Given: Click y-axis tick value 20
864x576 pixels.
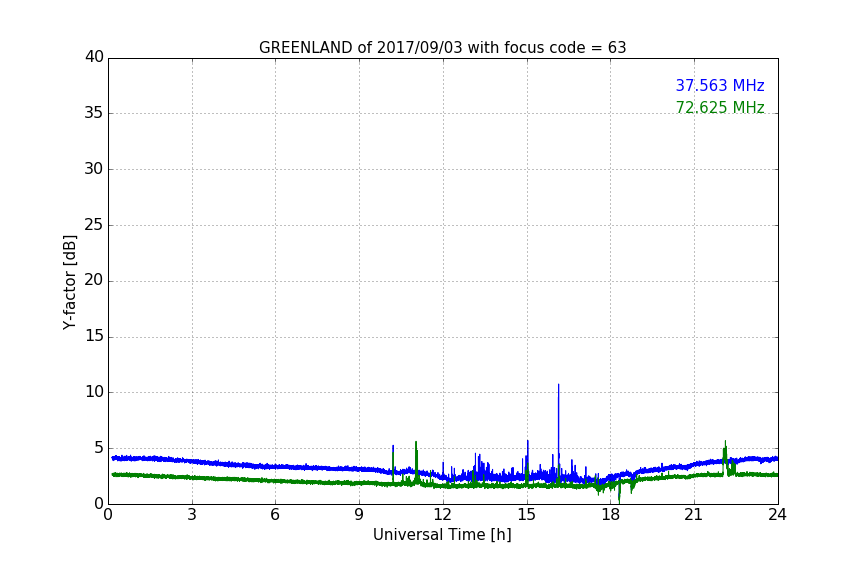Looking at the screenshot, I should point(94,280).
